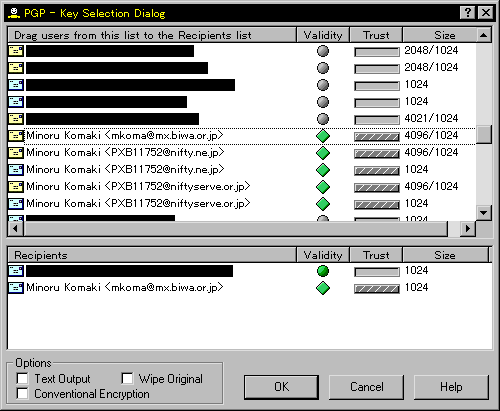This screenshot has width=500, height=411.
Task: Select 'Minoru Komaki <PXB11752@nifty.ne.jp>' with size 1024
Action: pyautogui.click(x=125, y=170)
